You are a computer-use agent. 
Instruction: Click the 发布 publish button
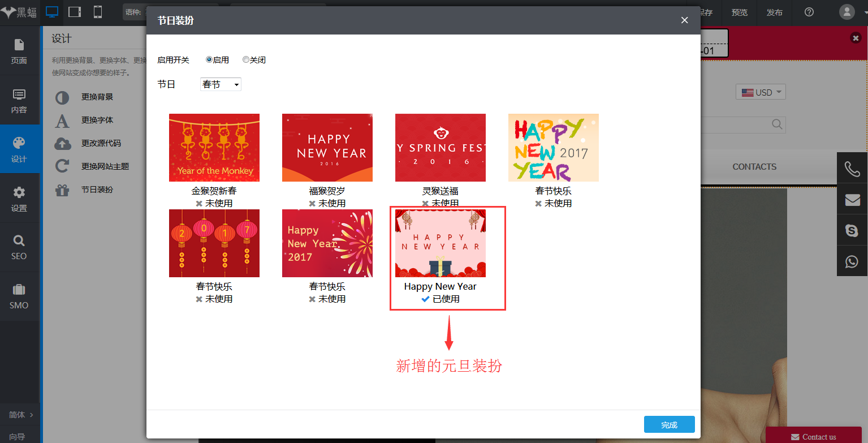point(774,12)
